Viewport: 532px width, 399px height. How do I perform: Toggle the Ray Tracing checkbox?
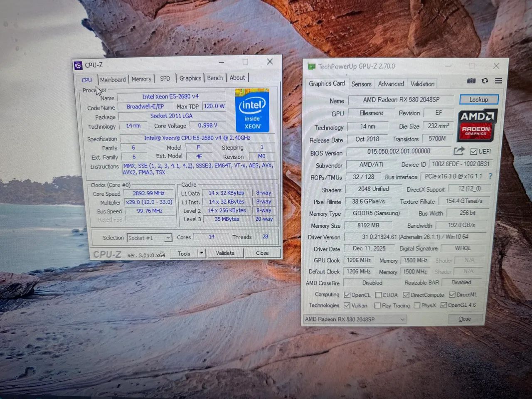coord(377,305)
